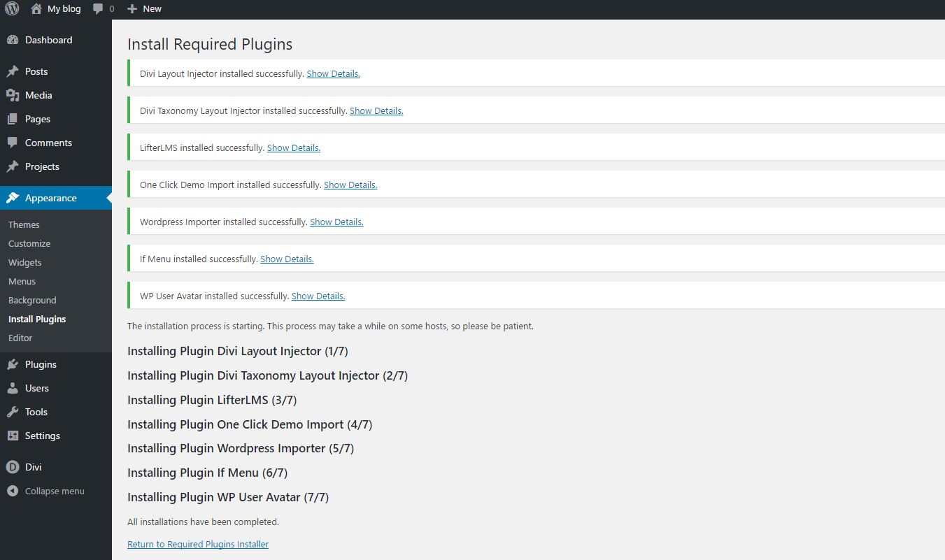Click 'Installing Plugin Divi Layout Injector (1/7)' text
Screen dimensions: 945x560
pos(238,351)
